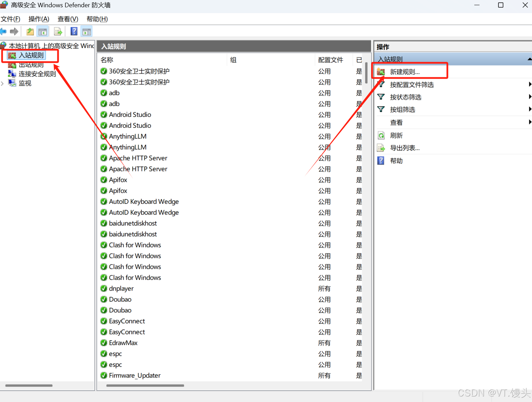532x402 pixels.
Task: Click the 是 enabled cell of the dnplayer row
Action: coord(359,288)
